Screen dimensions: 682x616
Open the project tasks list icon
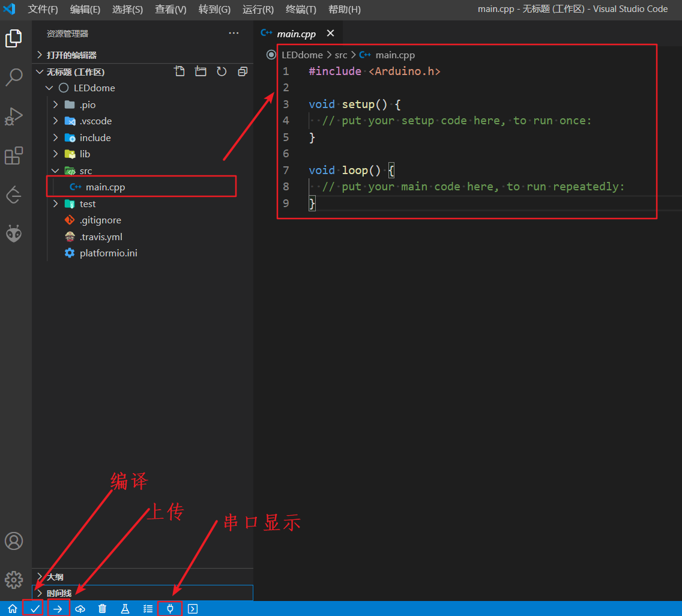tap(148, 608)
